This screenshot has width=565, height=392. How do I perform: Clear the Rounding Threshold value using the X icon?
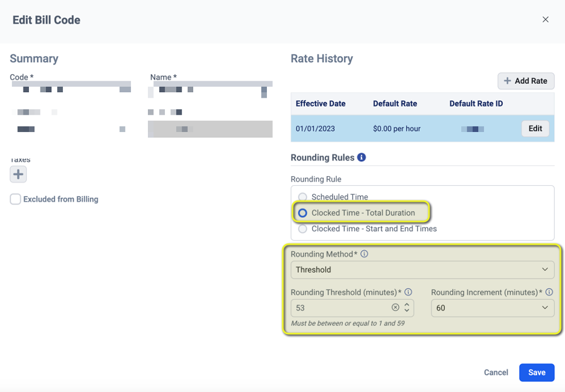tap(396, 308)
